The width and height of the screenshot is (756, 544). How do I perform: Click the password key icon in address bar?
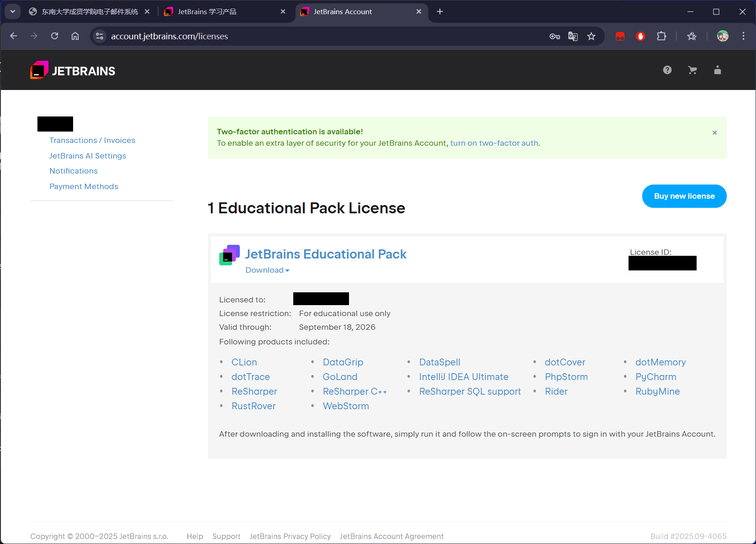[x=555, y=37]
